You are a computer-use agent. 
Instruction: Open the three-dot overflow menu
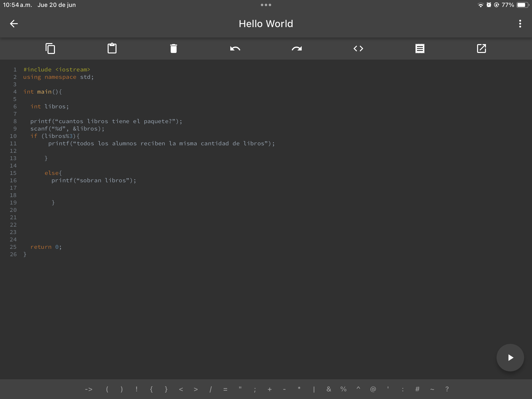pos(520,24)
